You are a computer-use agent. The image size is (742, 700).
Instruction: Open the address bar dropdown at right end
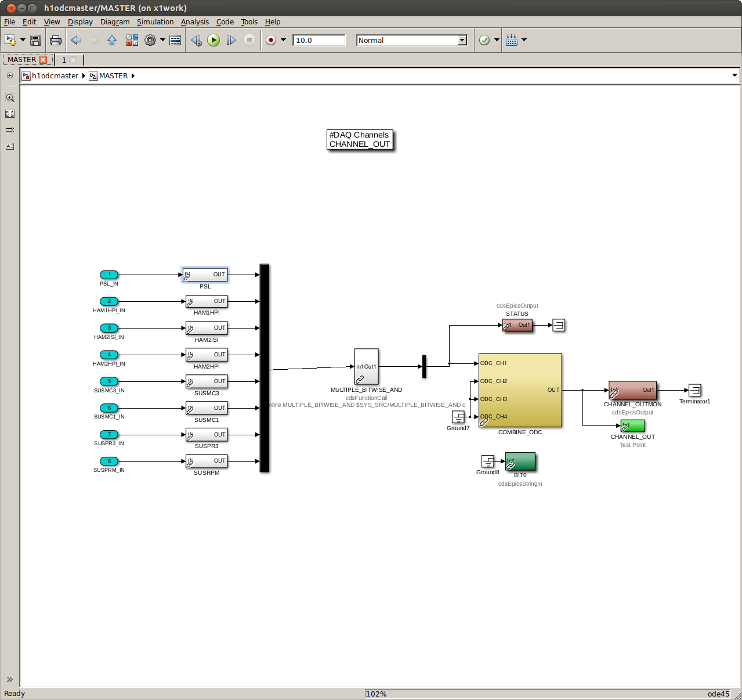[x=734, y=75]
